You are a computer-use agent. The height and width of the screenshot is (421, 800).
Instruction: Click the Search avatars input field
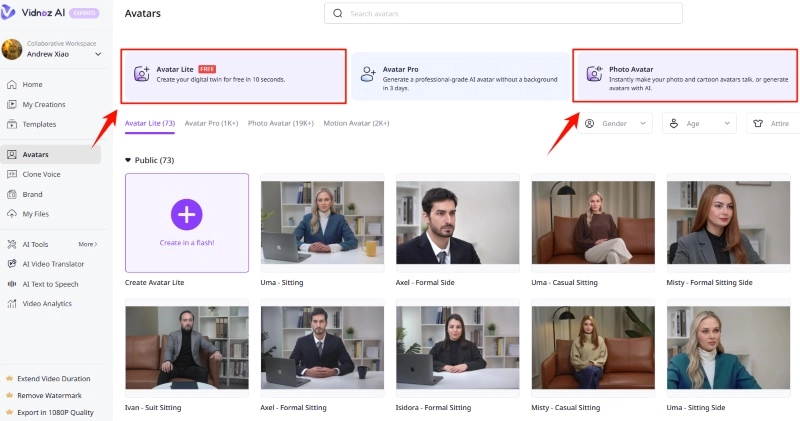coord(503,14)
